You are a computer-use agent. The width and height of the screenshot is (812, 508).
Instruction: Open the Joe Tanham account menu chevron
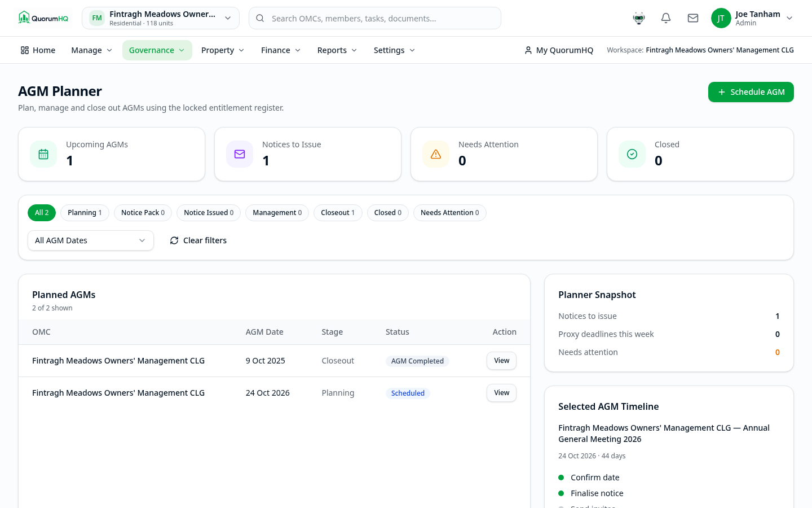coord(789,18)
